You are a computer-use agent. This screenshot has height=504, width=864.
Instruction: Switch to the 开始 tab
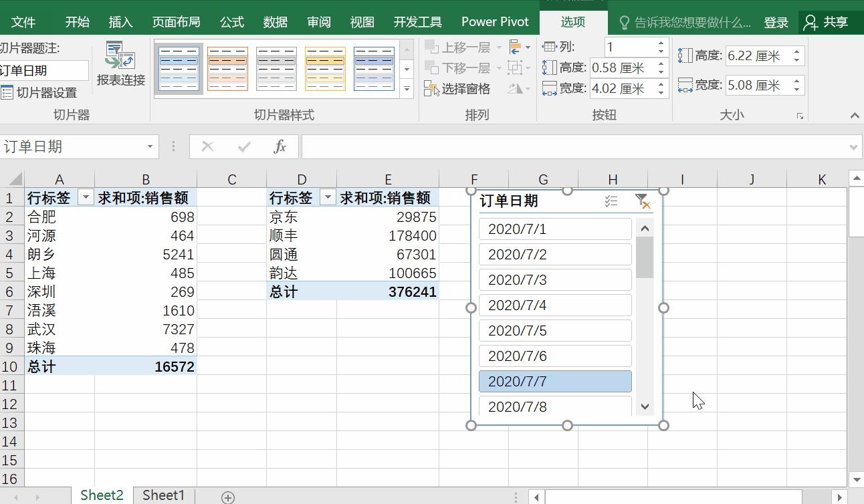coord(78,22)
